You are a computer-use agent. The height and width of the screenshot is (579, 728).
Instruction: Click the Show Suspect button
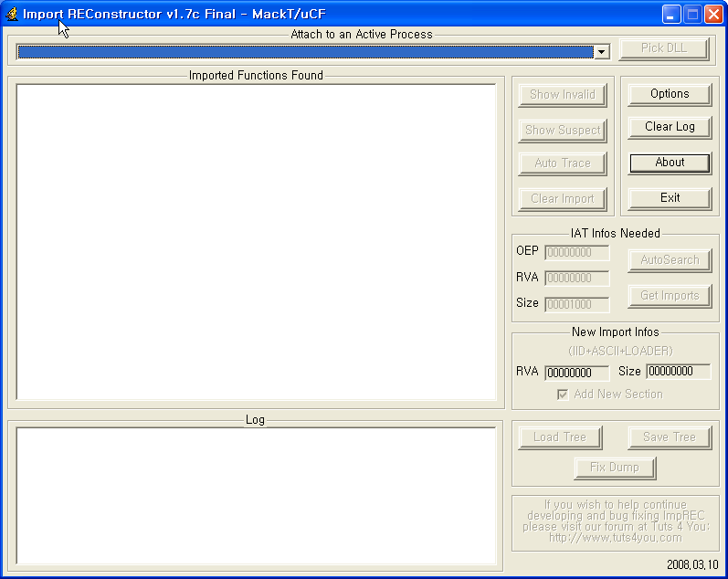[x=563, y=131]
